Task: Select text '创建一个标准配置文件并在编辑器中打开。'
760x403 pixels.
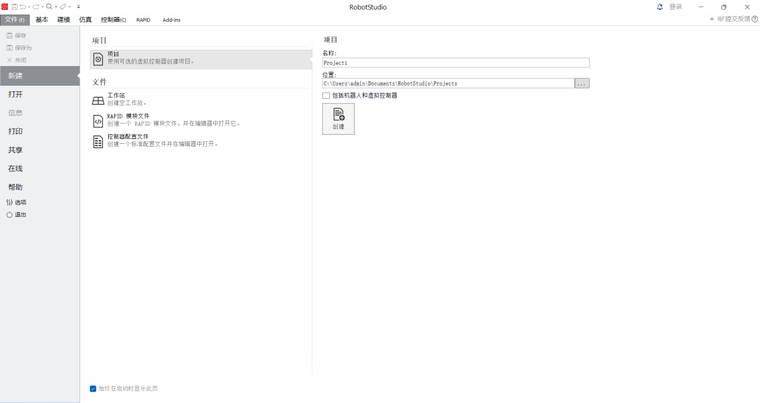Action: pos(162,144)
